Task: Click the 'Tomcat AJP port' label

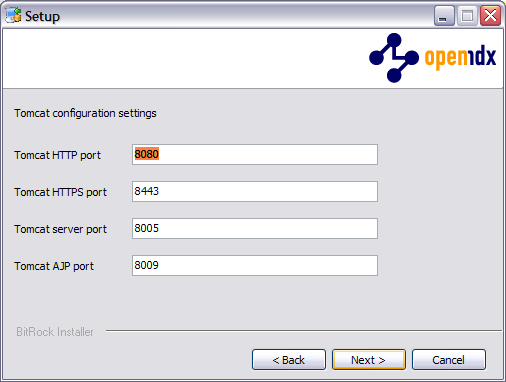Action: [54, 266]
